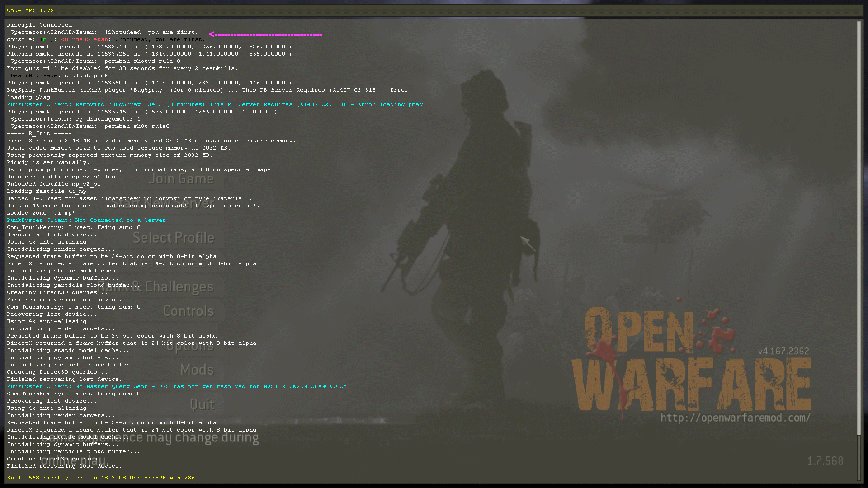Open the Controls menu item

coord(189,311)
